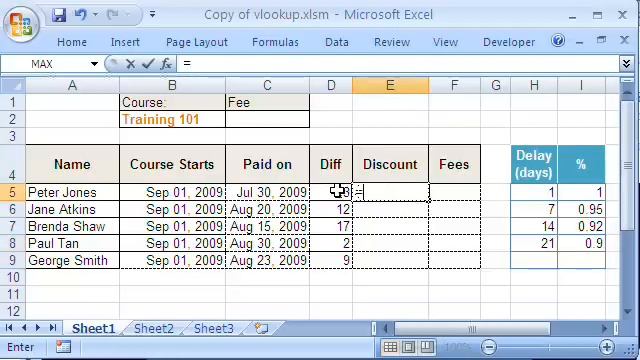The width and height of the screenshot is (640, 360).
Task: Save the workbook using the floppy icon
Action: 59,15
